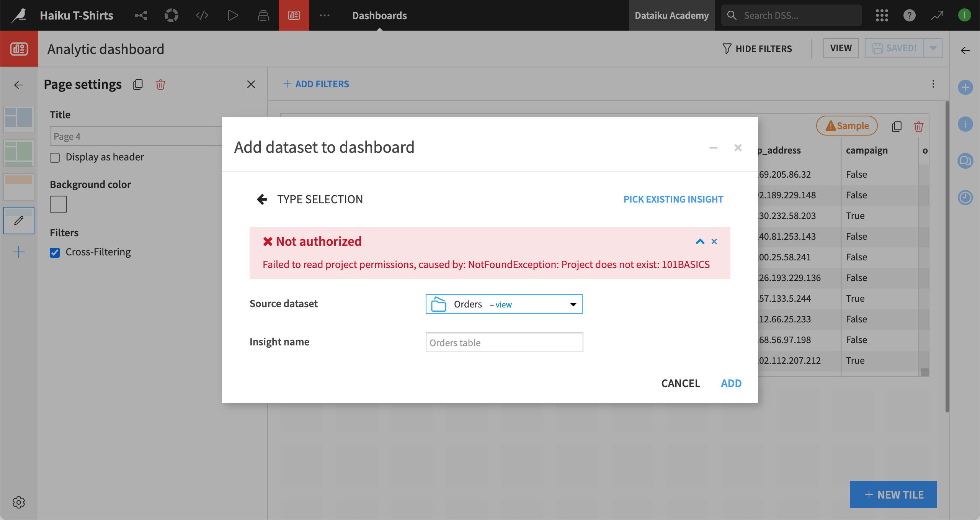The height and width of the screenshot is (520, 980).
Task: Open the timeline clock icon on the right sidebar
Action: pyautogui.click(x=965, y=198)
